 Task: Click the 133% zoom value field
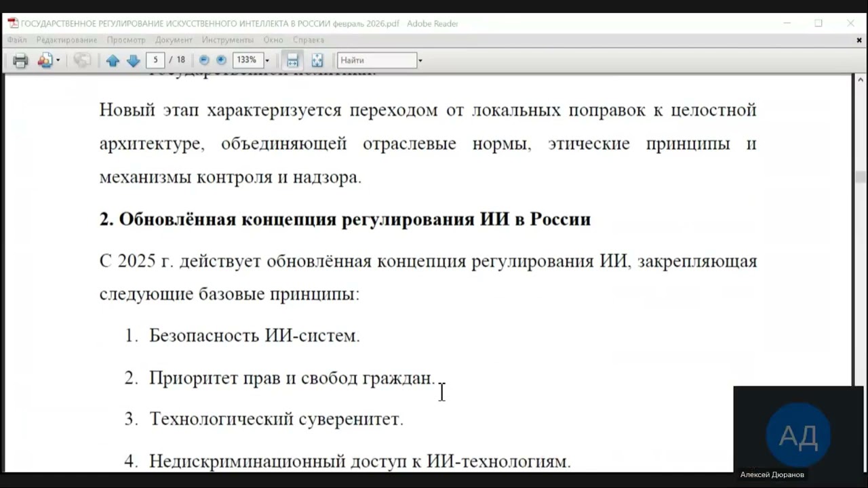coord(247,60)
